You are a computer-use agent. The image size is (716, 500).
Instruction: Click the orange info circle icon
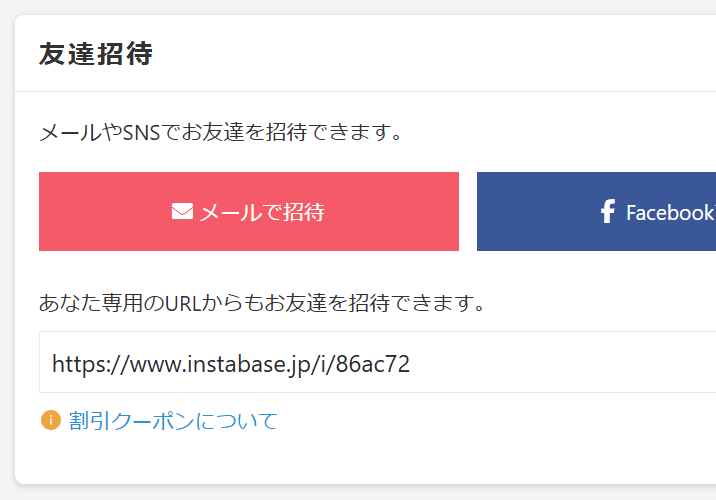[51, 421]
